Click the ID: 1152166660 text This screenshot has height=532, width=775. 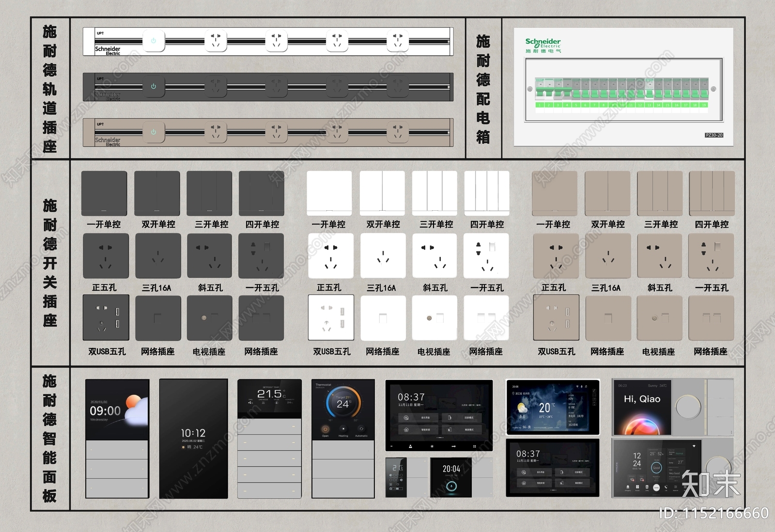point(714,513)
